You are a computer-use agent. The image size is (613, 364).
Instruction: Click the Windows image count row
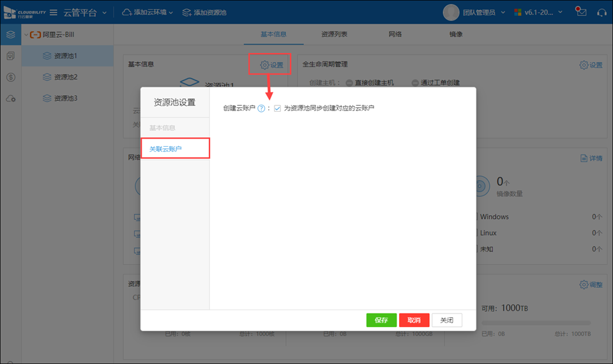point(541,216)
